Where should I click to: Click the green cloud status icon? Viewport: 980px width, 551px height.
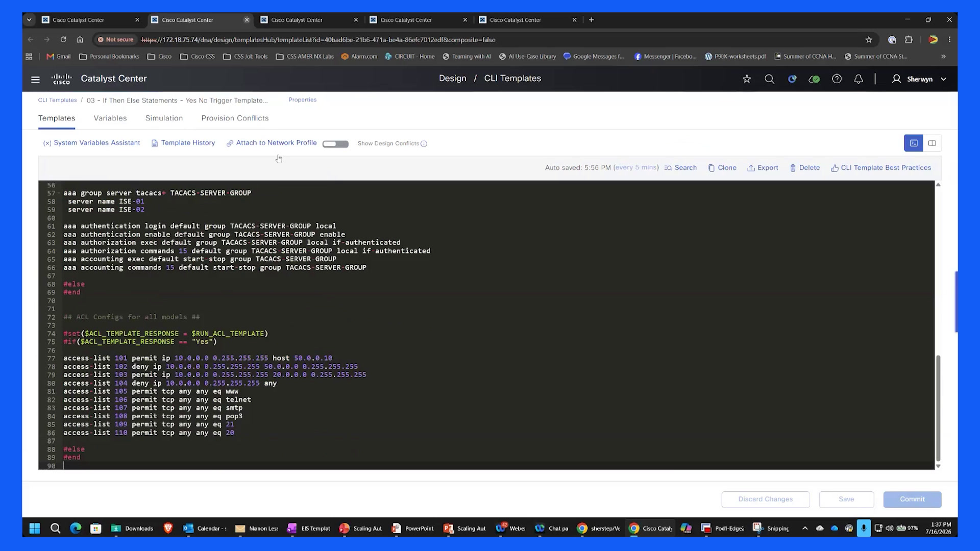pos(815,79)
